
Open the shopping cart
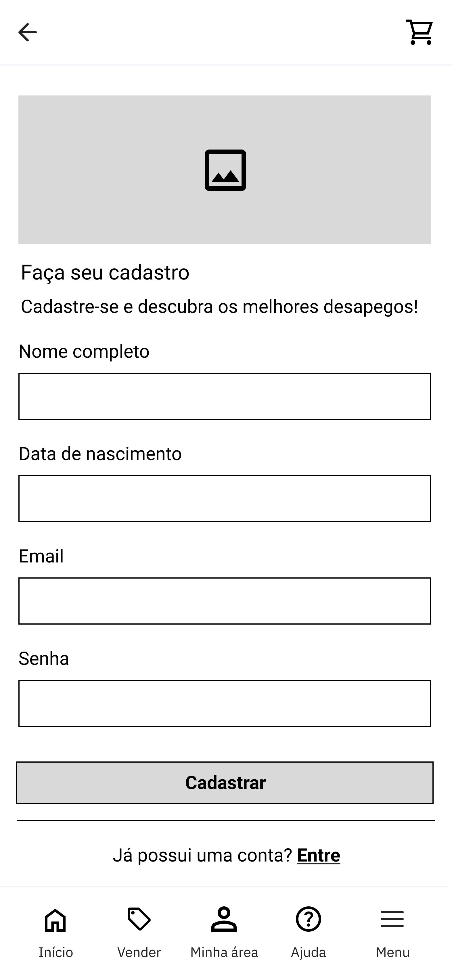click(x=419, y=32)
